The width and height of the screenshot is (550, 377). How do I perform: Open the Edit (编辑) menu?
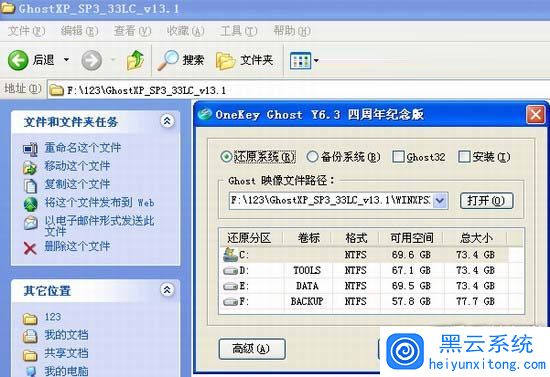click(x=79, y=31)
